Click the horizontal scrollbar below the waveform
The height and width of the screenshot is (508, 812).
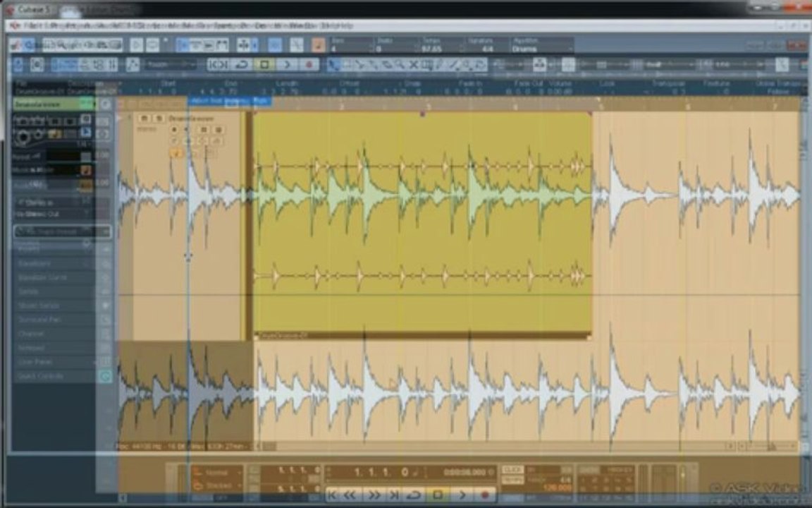click(492, 446)
